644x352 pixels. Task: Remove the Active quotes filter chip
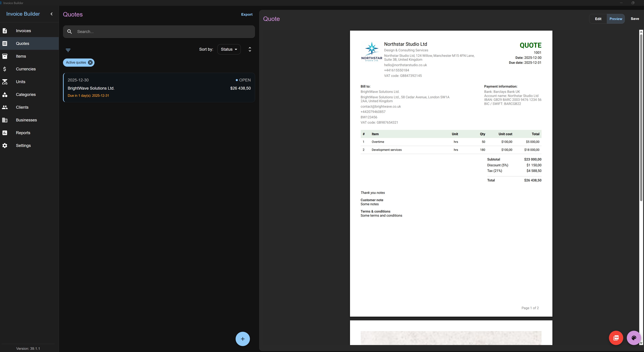click(x=90, y=62)
